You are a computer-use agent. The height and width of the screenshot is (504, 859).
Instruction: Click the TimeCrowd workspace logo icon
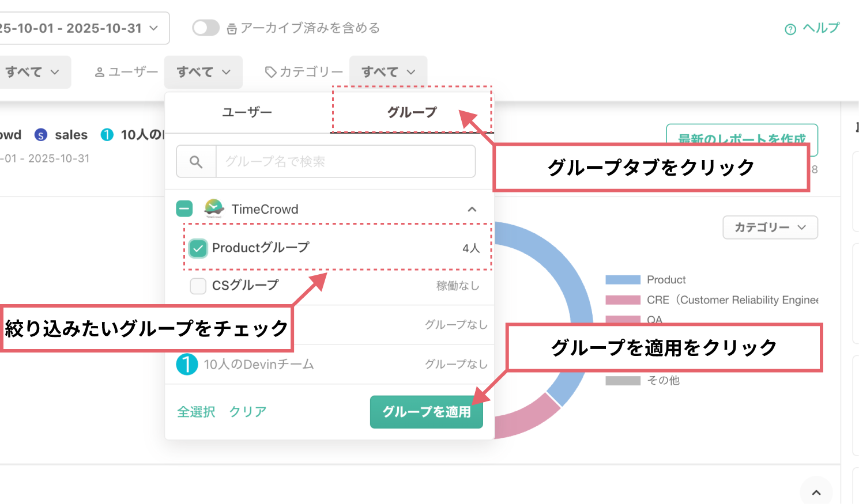(213, 208)
